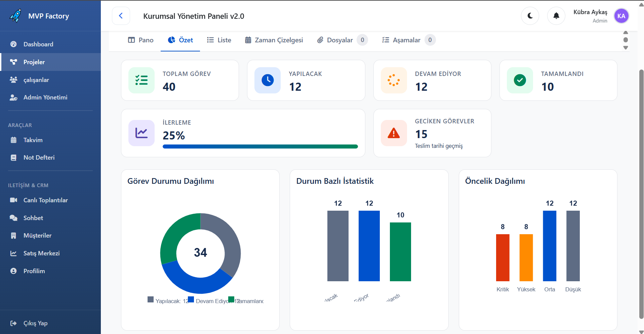
Task: Open the Dashboard from the sidebar
Action: point(38,44)
